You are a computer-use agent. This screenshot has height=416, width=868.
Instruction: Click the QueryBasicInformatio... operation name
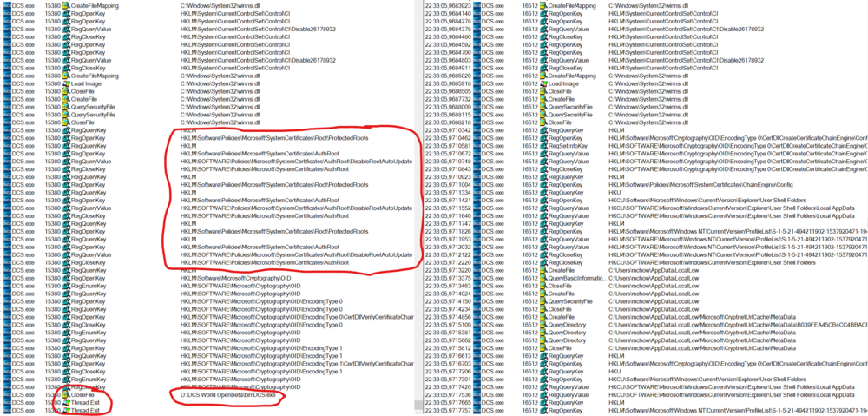point(578,278)
